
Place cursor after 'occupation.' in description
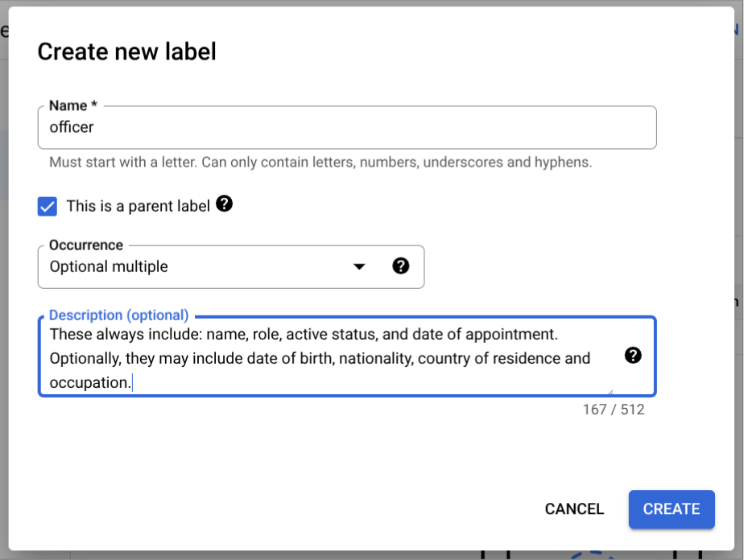click(x=133, y=383)
